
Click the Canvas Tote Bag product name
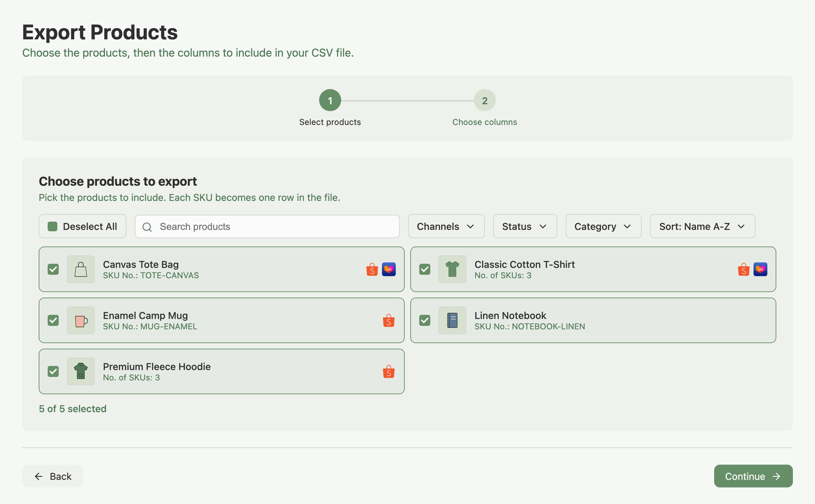point(141,264)
